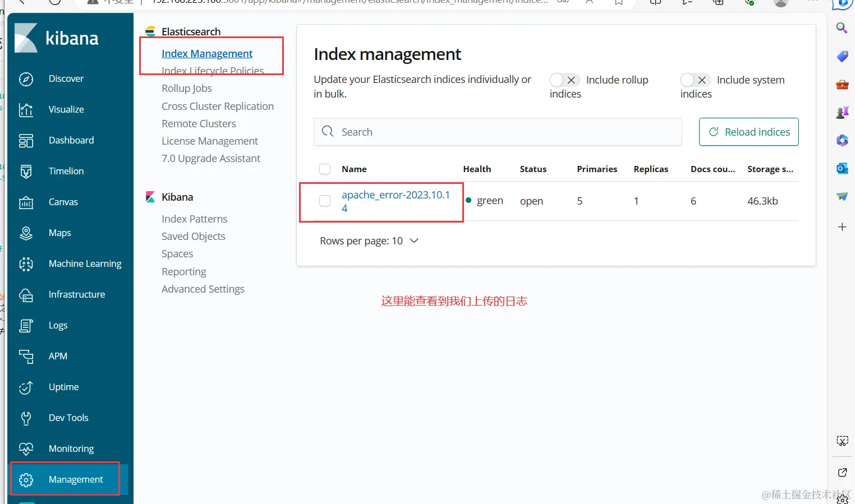Open Discover via its compass icon
The image size is (855, 504).
26,79
